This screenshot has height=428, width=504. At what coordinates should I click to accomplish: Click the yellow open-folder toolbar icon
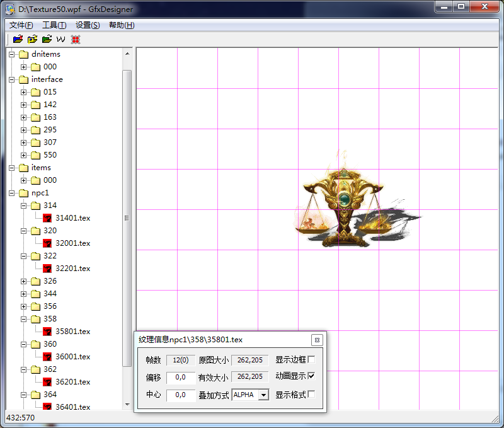tap(33, 39)
